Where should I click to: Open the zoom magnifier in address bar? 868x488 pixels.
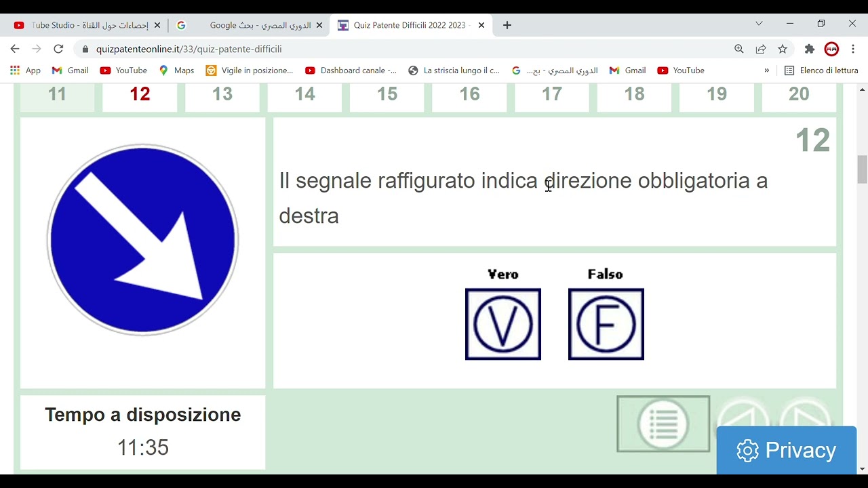(739, 49)
